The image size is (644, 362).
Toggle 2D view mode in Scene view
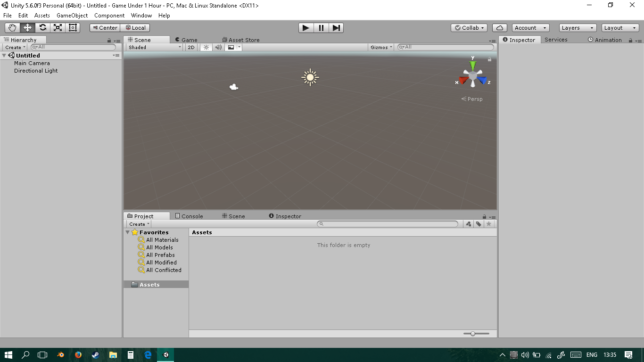[191, 47]
